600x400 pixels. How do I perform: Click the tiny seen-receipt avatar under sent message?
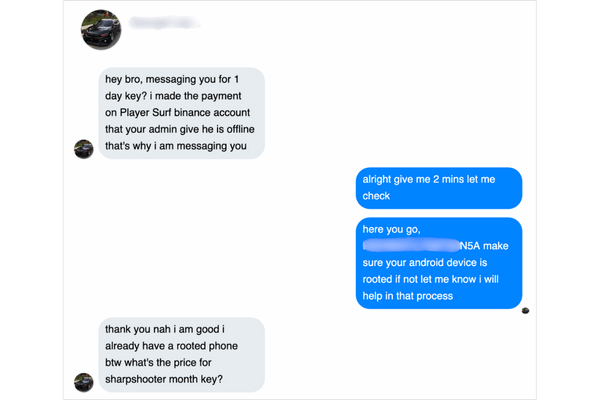click(x=526, y=311)
